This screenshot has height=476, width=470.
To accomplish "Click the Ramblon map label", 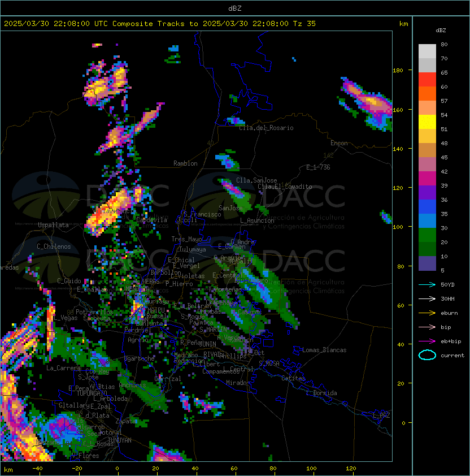I will point(185,163).
